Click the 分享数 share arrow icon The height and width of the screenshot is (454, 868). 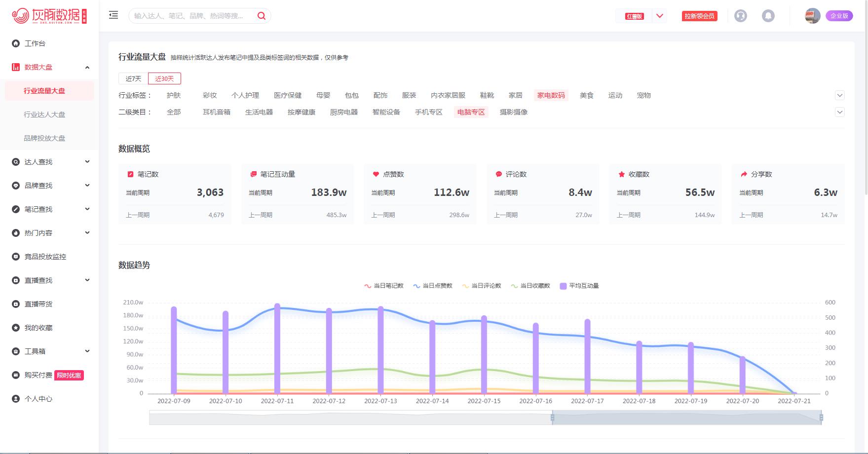point(744,174)
